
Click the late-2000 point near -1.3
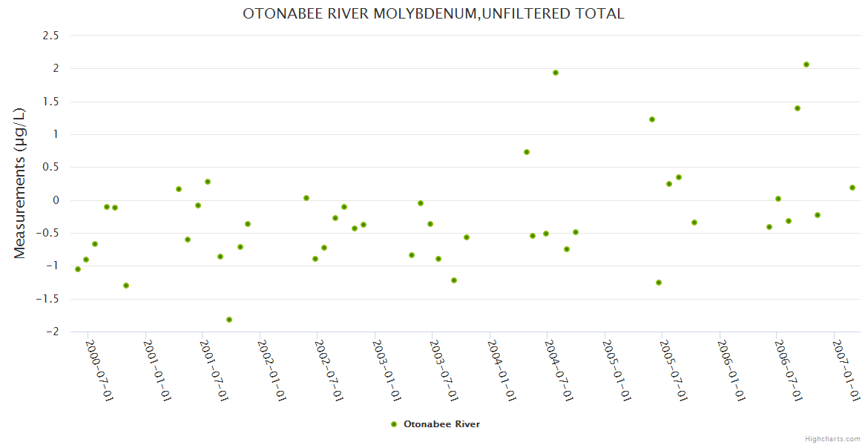click(x=126, y=286)
